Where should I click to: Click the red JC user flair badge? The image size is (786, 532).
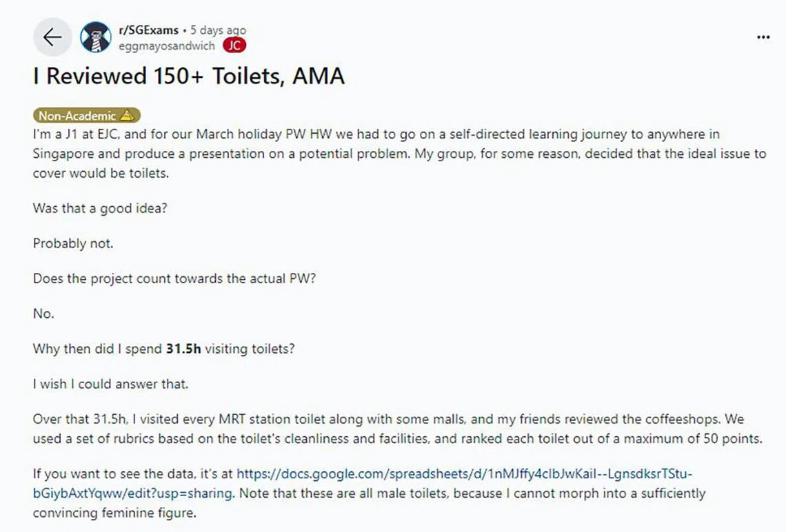click(234, 45)
